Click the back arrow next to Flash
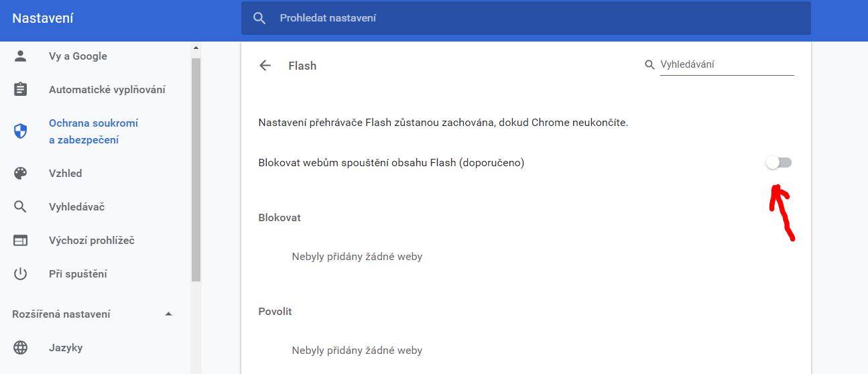The image size is (868, 374). pos(265,65)
